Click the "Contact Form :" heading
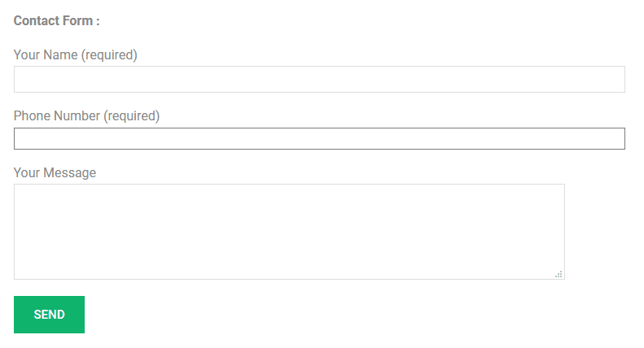This screenshot has height=348, width=644. click(x=56, y=21)
